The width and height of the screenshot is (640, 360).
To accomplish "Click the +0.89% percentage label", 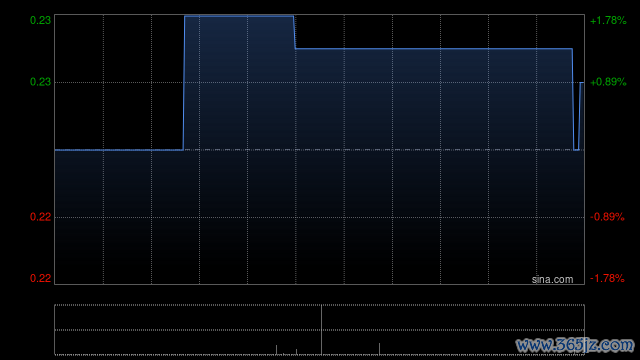I will pos(608,82).
